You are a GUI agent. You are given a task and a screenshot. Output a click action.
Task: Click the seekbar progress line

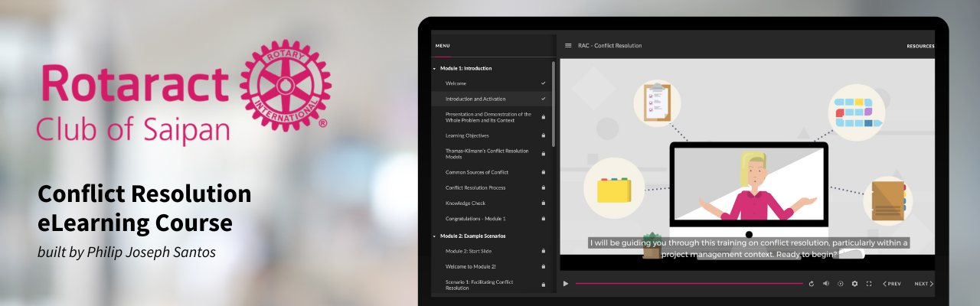688,284
